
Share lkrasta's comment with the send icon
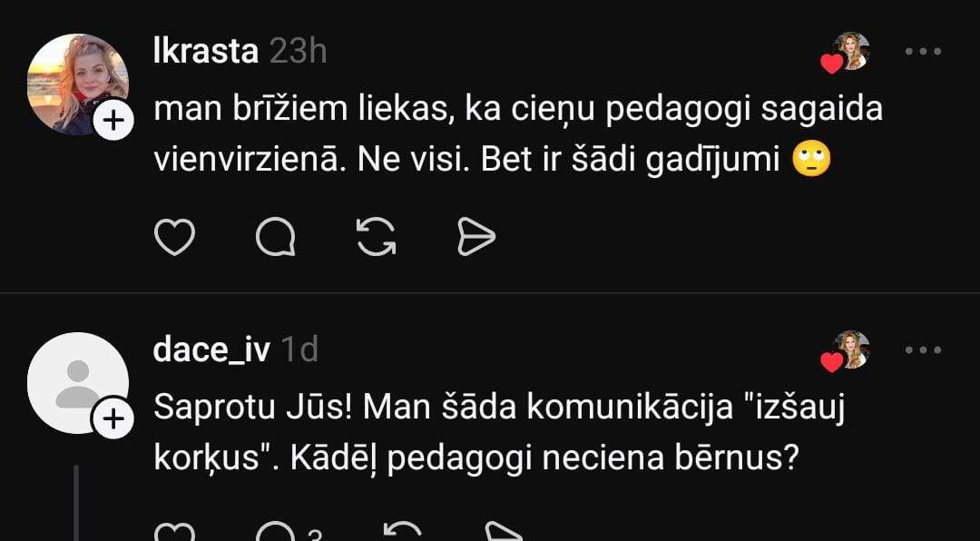(476, 237)
